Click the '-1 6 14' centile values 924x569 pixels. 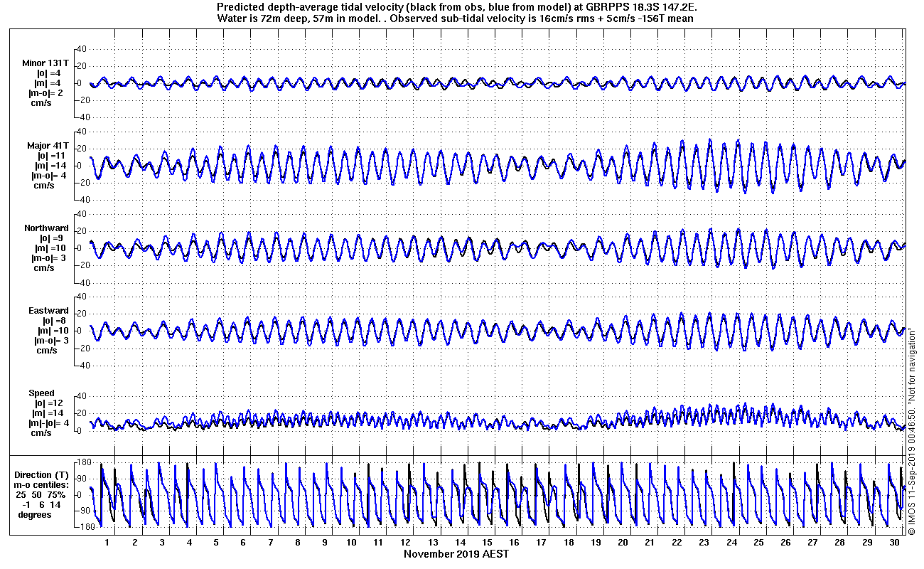tap(42, 504)
